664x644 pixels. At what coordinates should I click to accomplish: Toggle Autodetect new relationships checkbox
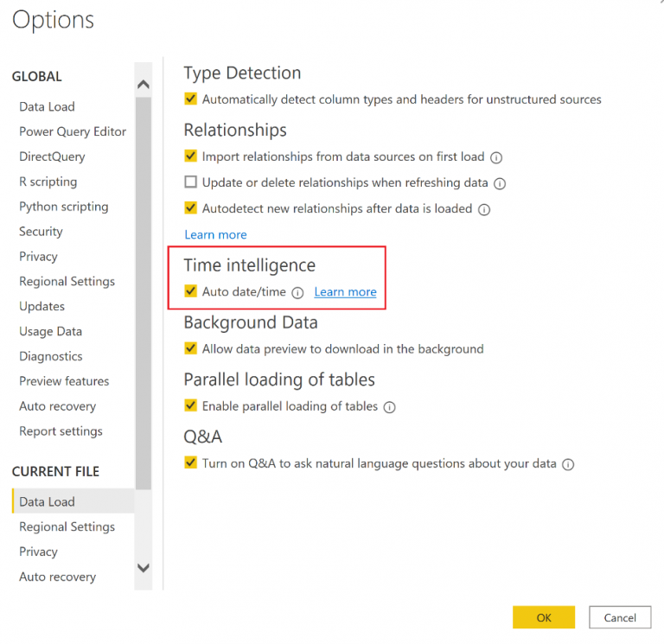[x=190, y=207]
